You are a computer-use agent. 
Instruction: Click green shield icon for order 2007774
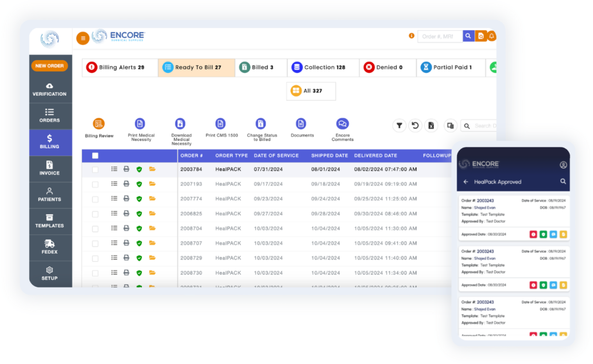(139, 199)
